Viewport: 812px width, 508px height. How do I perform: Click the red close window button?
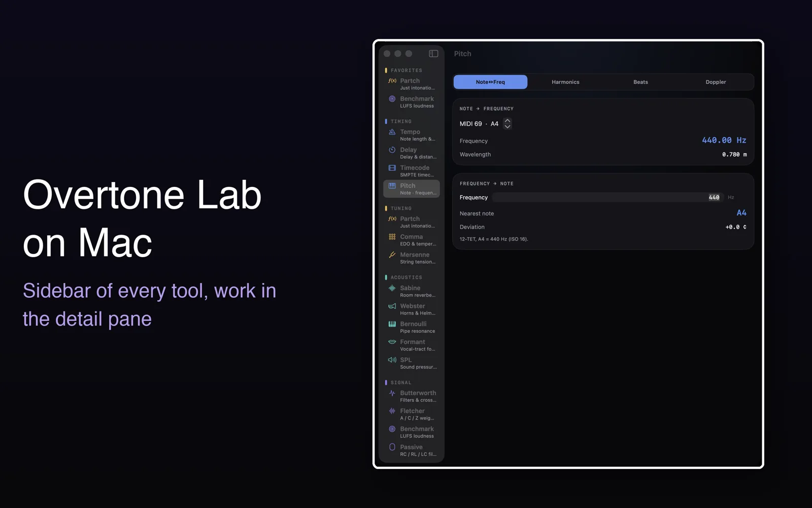click(x=387, y=53)
